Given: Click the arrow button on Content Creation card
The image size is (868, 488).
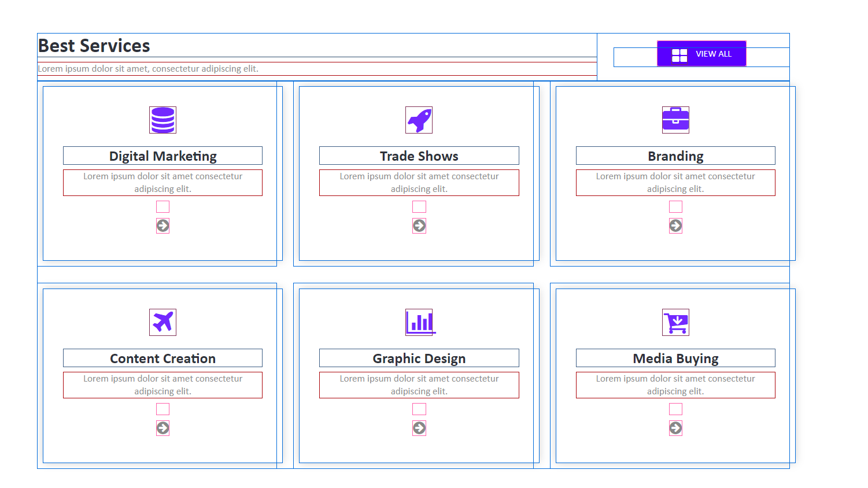Looking at the screenshot, I should (162, 428).
